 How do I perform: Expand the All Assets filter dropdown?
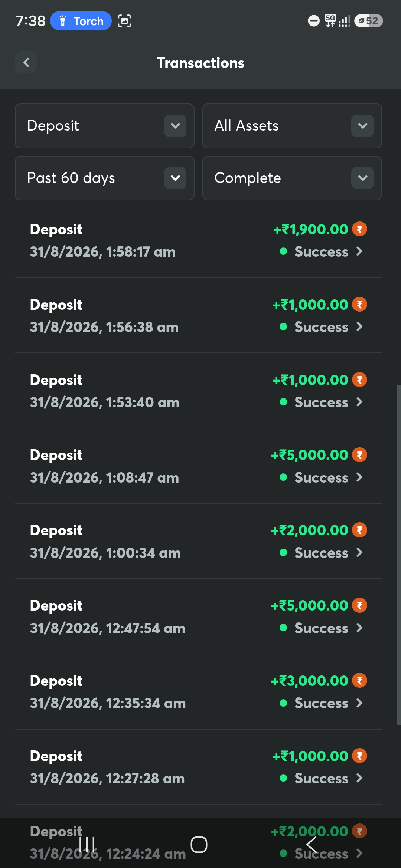click(x=292, y=126)
